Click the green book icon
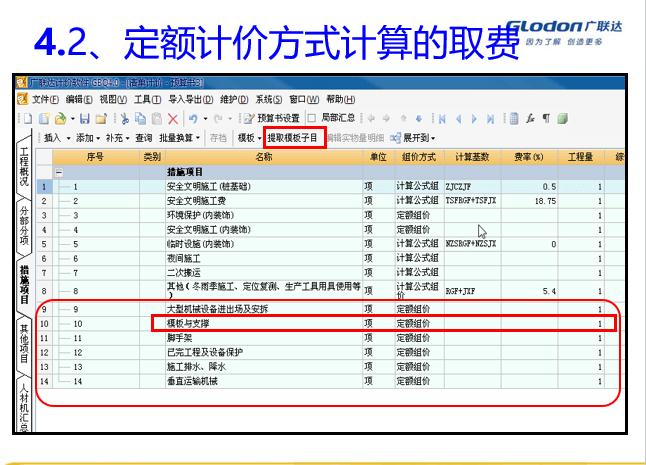This screenshot has width=646, height=465. coord(562,119)
